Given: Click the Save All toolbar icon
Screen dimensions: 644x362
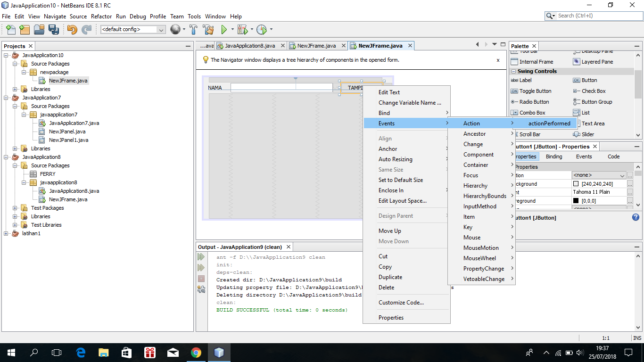Looking at the screenshot, I should coord(53,30).
